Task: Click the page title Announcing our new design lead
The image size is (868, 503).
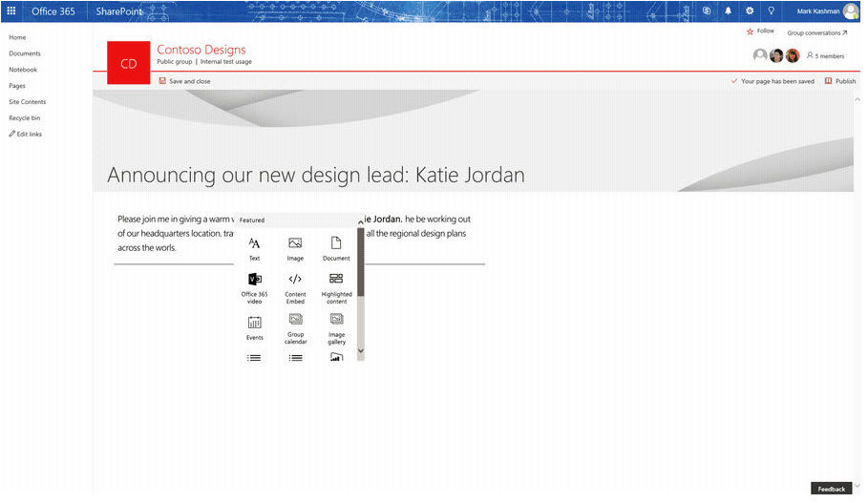Action: [x=315, y=175]
